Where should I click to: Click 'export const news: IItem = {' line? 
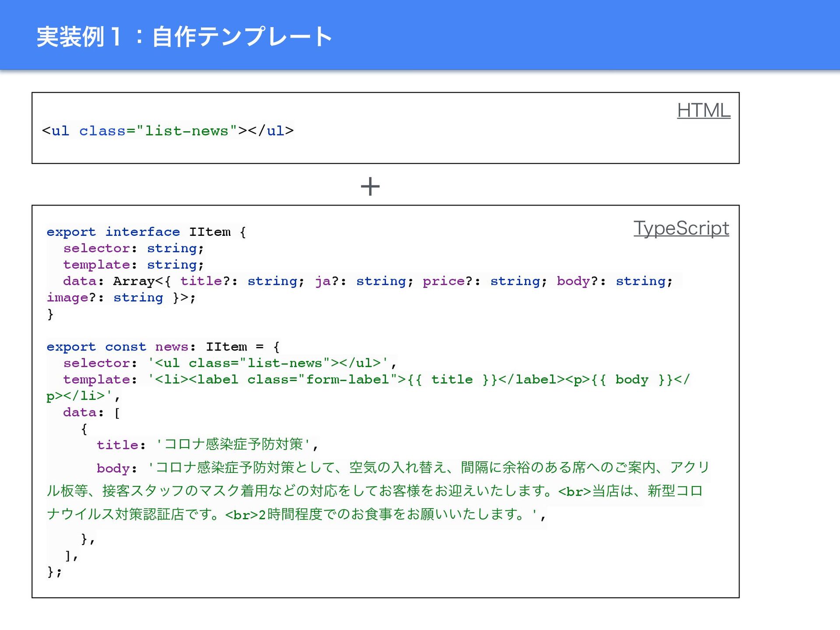(163, 347)
